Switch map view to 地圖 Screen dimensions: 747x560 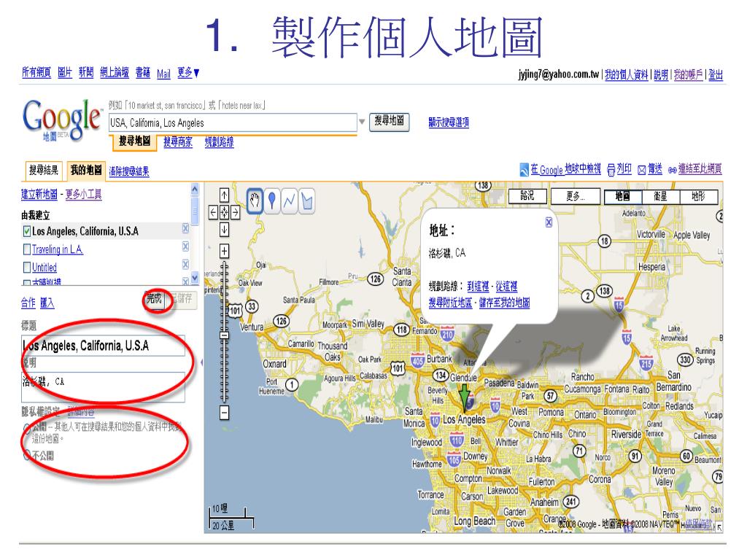tap(623, 196)
